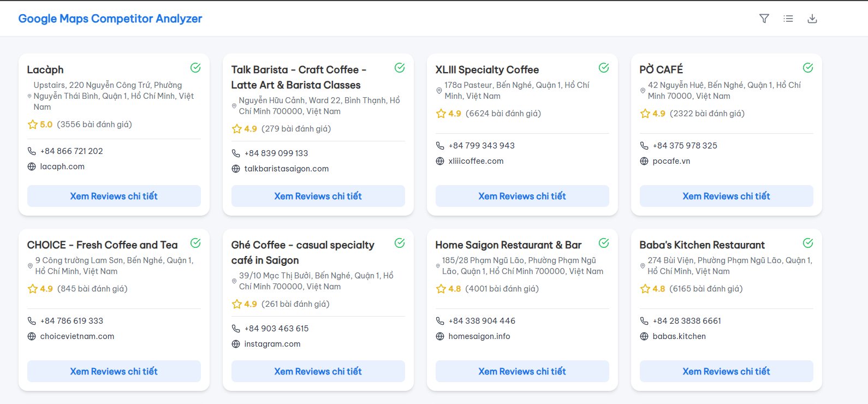Screen dimensions: 868x404
Task: Toggle the checkmark on XLIII Specialty Coffee card
Action: [604, 68]
